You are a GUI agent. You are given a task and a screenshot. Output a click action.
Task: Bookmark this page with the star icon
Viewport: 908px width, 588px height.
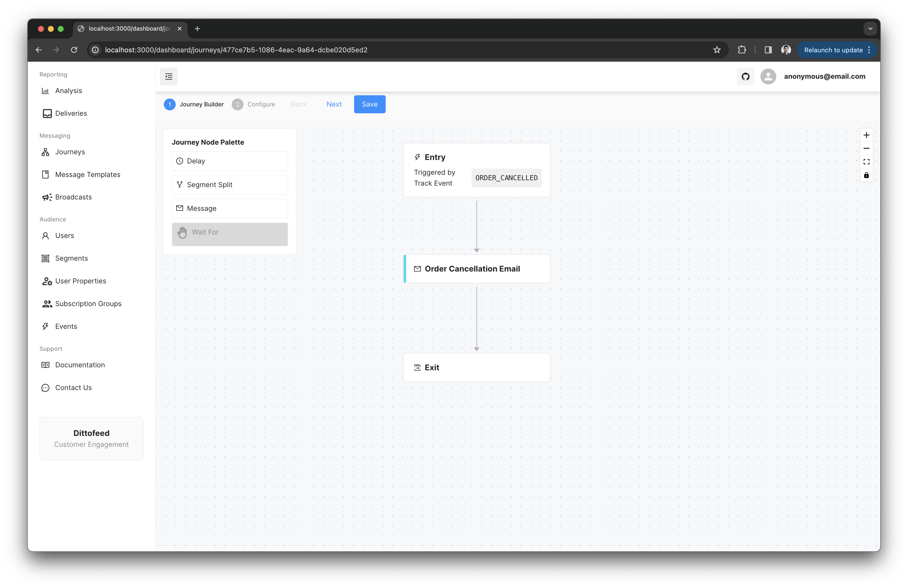pyautogui.click(x=717, y=50)
